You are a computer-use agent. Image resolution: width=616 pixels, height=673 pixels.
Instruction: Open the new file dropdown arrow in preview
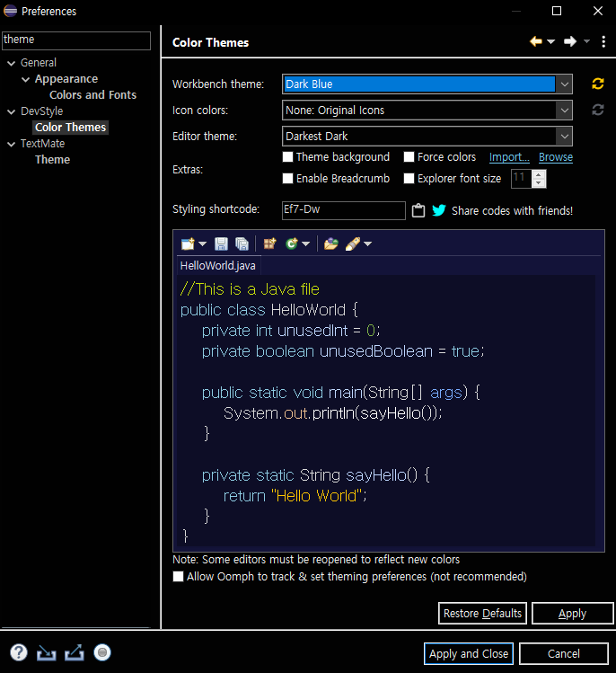click(202, 244)
